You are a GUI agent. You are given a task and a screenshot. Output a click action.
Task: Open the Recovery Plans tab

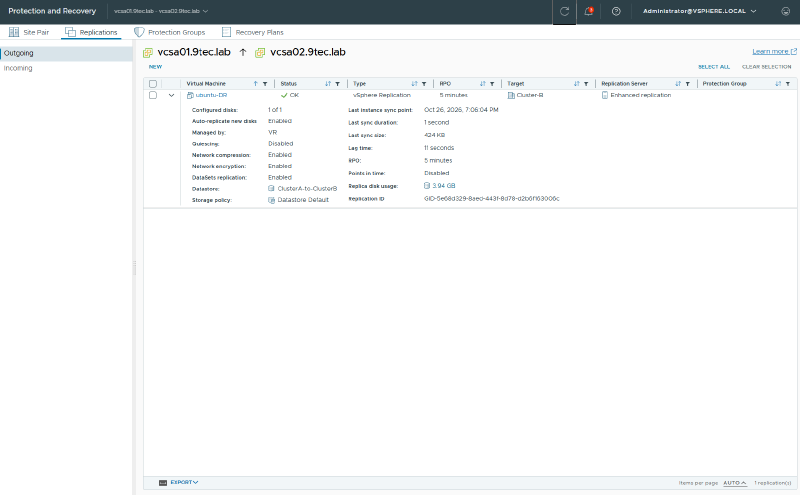pyautogui.click(x=253, y=32)
